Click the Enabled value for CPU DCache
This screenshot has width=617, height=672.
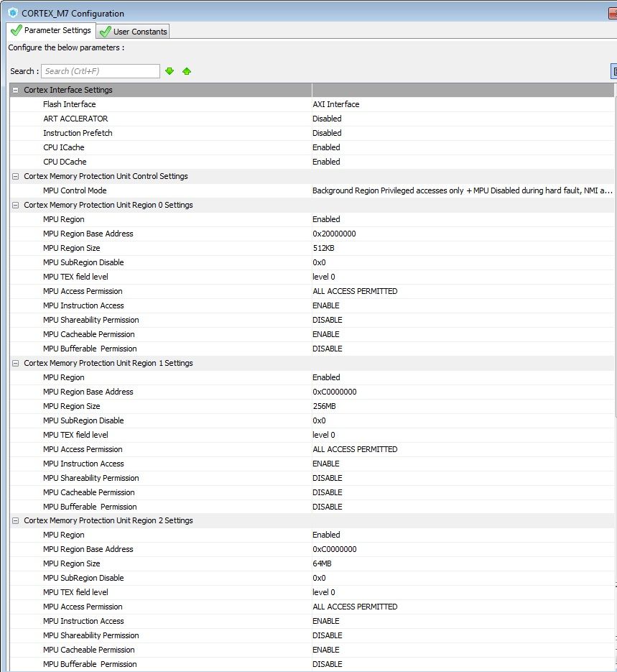coord(326,162)
